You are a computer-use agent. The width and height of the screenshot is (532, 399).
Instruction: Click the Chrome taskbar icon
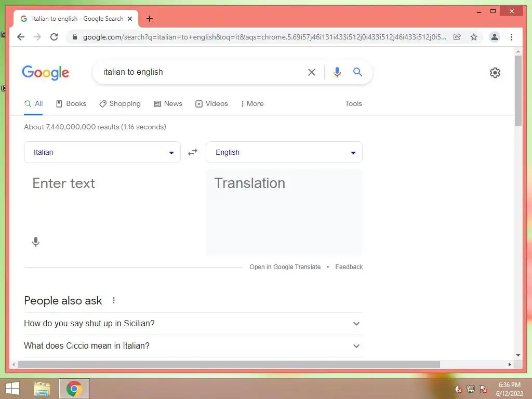74,389
